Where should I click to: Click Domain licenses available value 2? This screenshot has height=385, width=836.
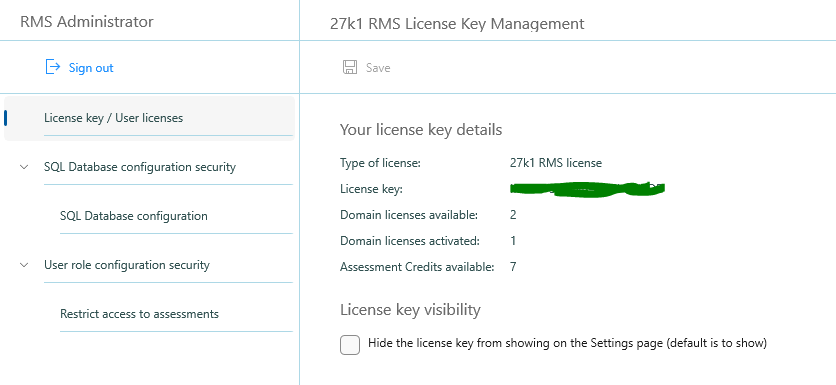coord(513,215)
